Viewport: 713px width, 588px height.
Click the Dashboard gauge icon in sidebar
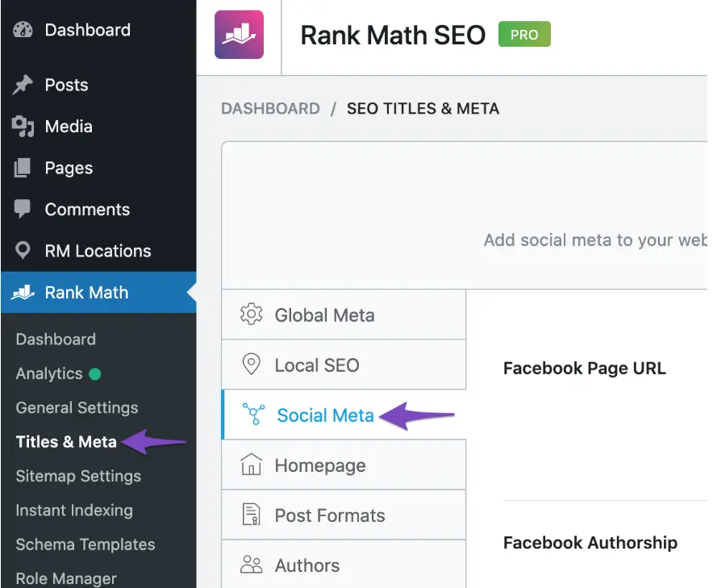(x=23, y=30)
